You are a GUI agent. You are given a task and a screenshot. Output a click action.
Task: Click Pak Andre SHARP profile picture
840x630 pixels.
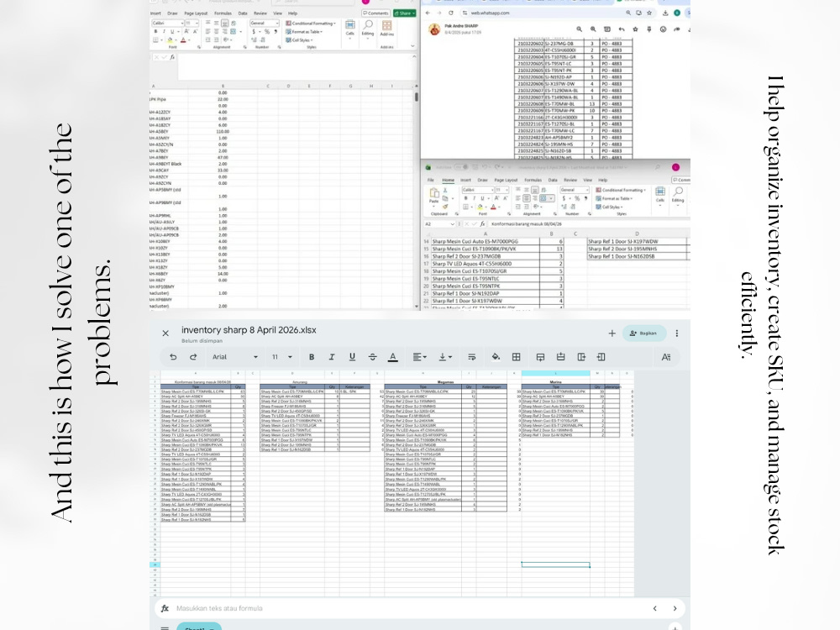click(434, 29)
